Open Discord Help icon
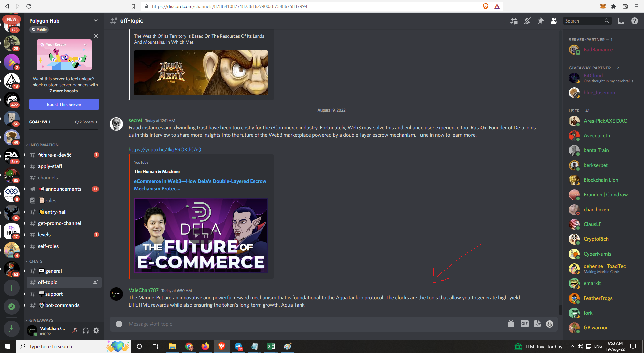This screenshot has width=644, height=353. point(634,21)
